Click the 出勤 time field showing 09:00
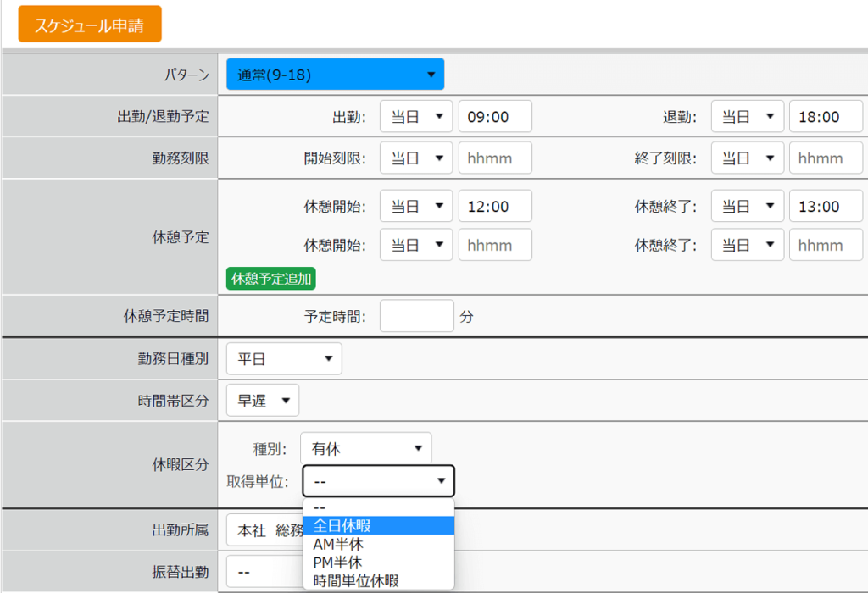 [x=495, y=117]
